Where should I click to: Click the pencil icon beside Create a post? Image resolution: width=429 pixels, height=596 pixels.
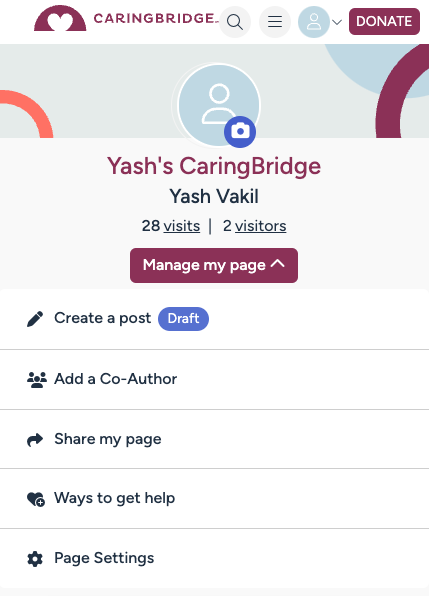(35, 319)
